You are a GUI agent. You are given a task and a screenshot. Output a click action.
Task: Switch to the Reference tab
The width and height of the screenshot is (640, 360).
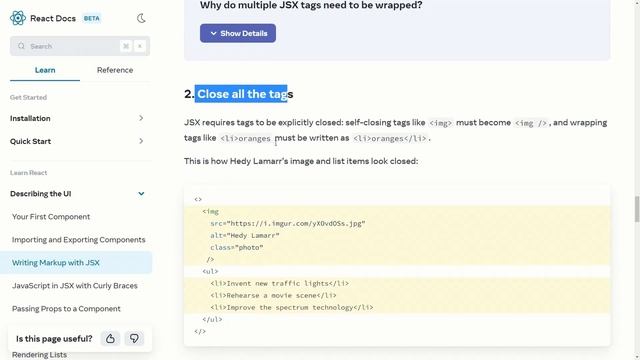click(x=115, y=70)
